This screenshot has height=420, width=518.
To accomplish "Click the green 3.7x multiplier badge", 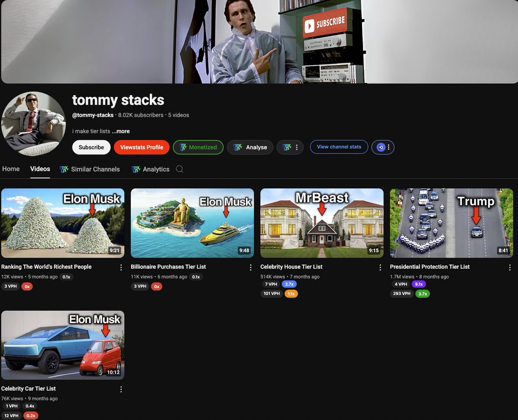I will tap(422, 294).
